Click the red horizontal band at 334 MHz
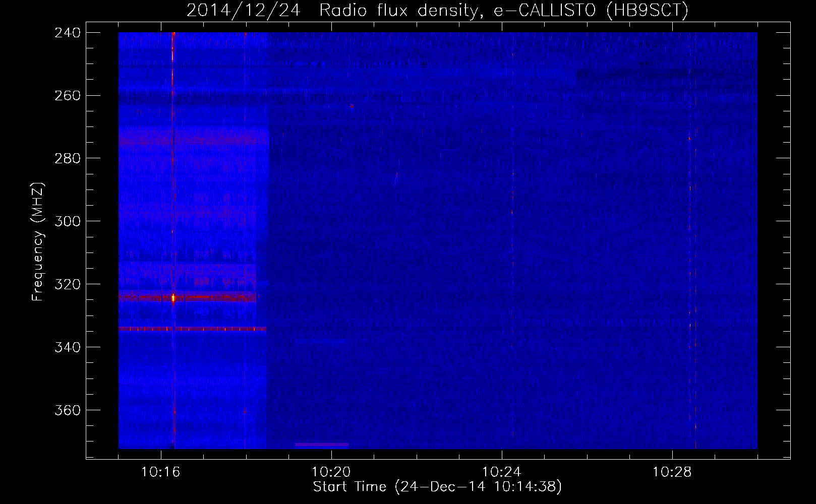Viewport: 816px width, 504px height. [x=192, y=329]
